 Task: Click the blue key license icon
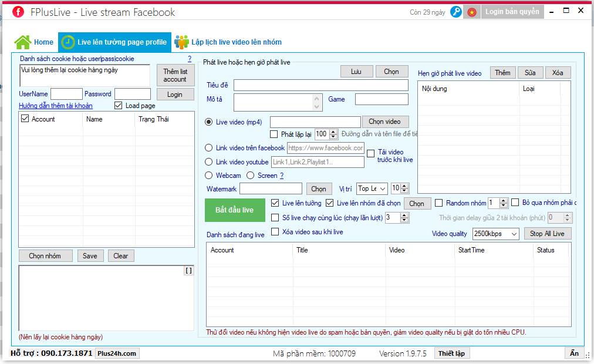tap(455, 12)
